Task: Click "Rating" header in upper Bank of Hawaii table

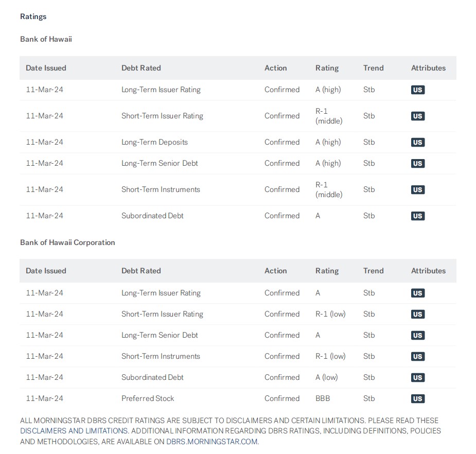Action: [x=327, y=68]
